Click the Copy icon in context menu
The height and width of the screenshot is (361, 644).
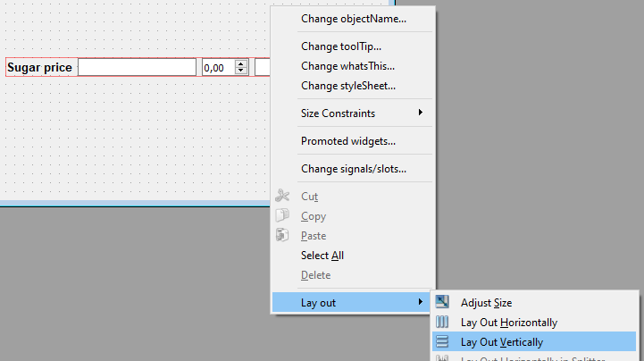[x=282, y=216]
